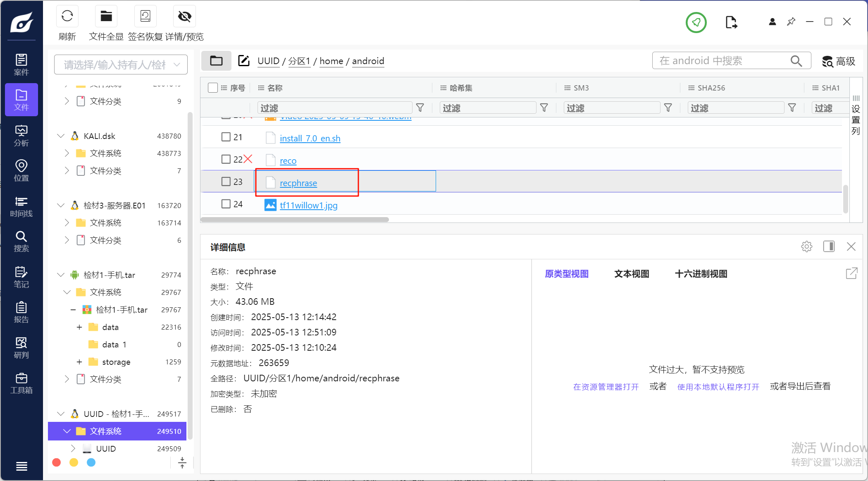Image resolution: width=868 pixels, height=481 pixels.
Task: Toggle the details/preview (详情/预览) eye icon
Action: click(x=184, y=17)
